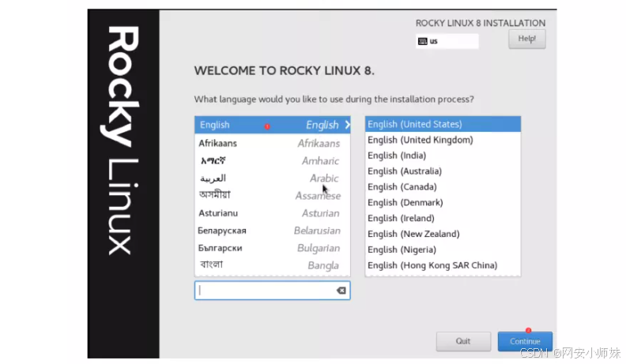Type in the language search box
This screenshot has width=626, height=364.
pyautogui.click(x=265, y=291)
